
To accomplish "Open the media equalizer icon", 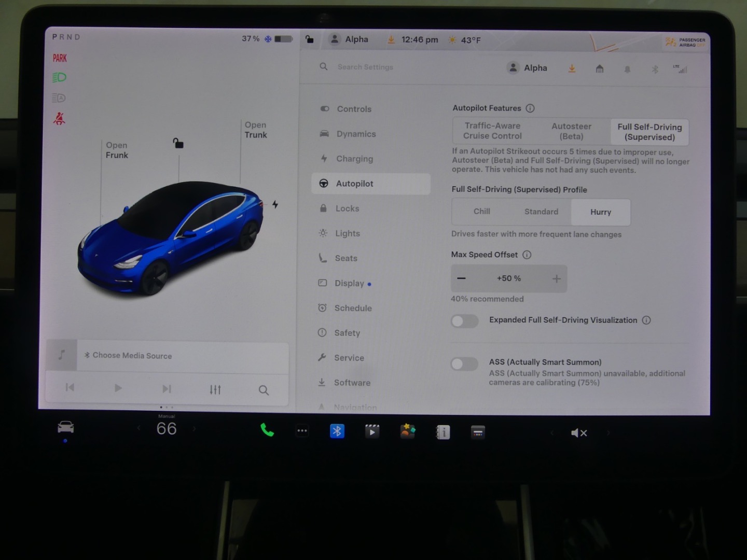I will point(215,389).
